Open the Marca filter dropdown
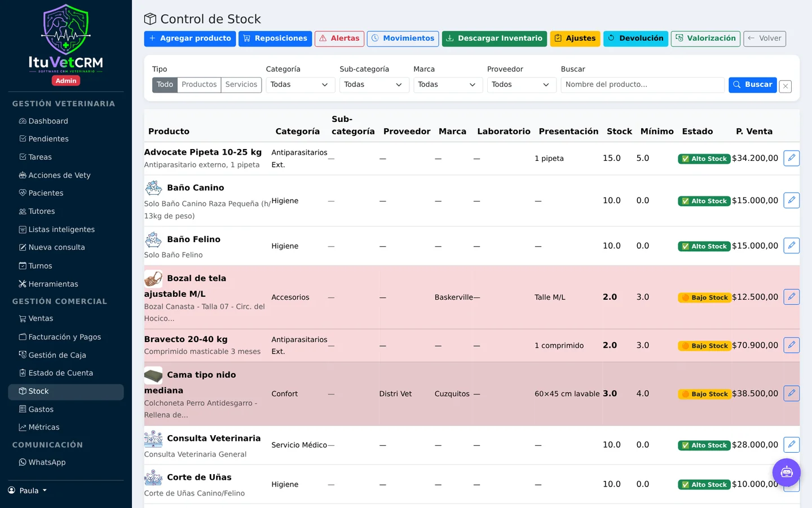The height and width of the screenshot is (508, 812). point(448,85)
